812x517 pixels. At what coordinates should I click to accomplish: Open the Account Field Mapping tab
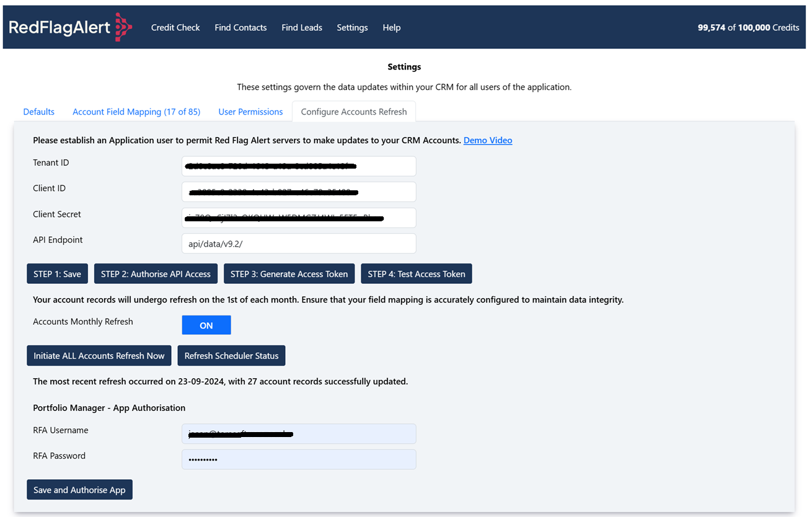pyautogui.click(x=136, y=112)
